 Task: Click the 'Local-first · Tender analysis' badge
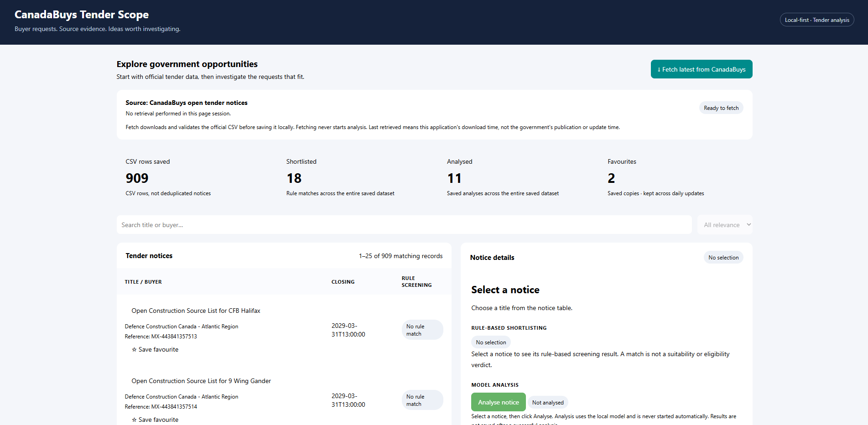(x=817, y=20)
